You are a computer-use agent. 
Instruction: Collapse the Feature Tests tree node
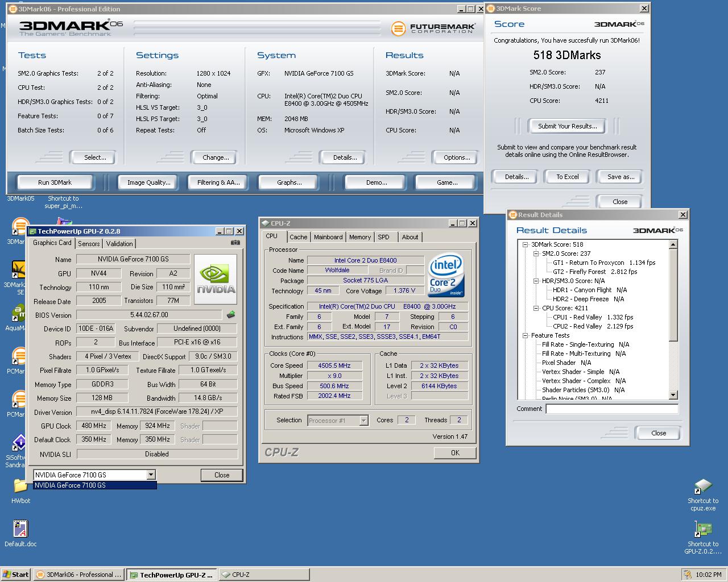[x=526, y=335]
